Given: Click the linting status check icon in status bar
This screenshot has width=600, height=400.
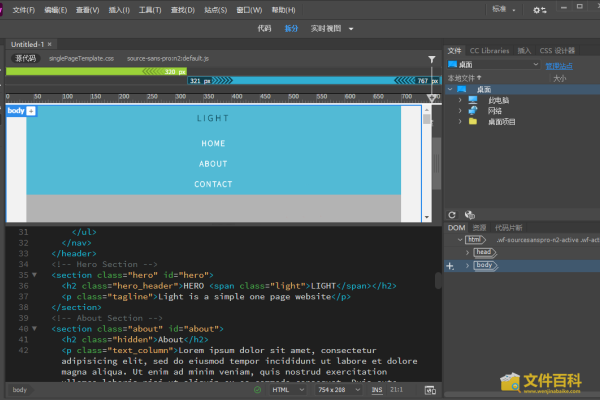Looking at the screenshot, I should [x=257, y=389].
